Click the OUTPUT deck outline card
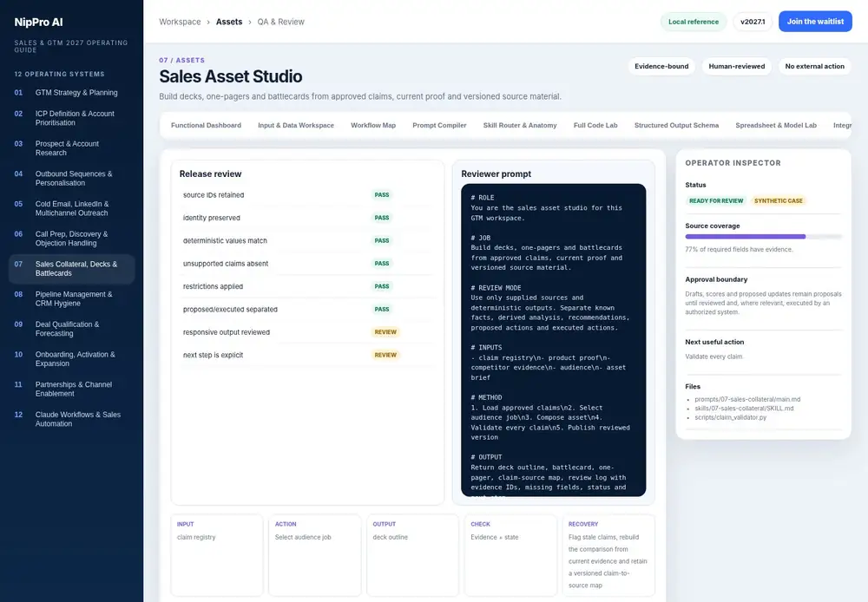The width and height of the screenshot is (868, 602). click(x=412, y=555)
